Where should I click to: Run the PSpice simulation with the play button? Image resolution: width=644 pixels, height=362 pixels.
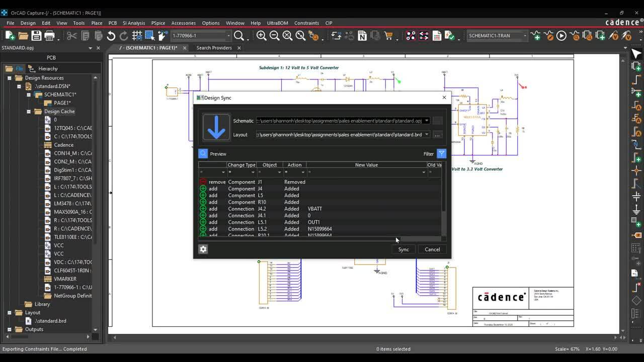pyautogui.click(x=562, y=36)
